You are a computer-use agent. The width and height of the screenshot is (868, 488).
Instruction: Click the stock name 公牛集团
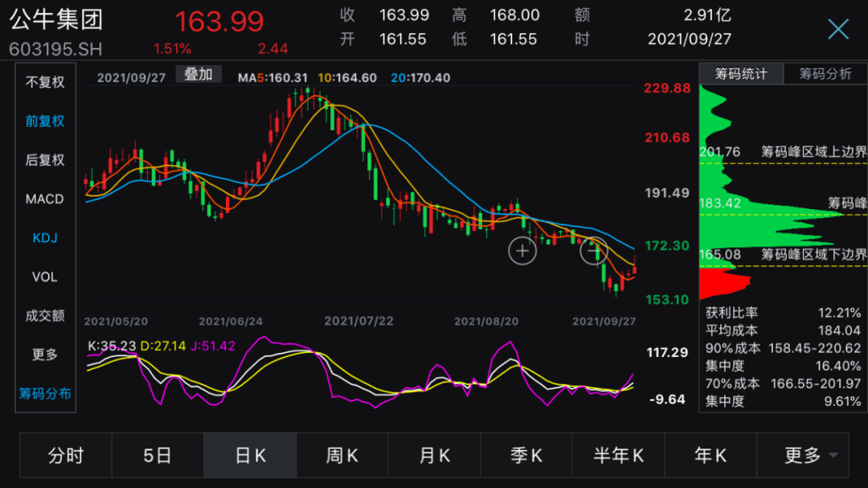click(56, 19)
